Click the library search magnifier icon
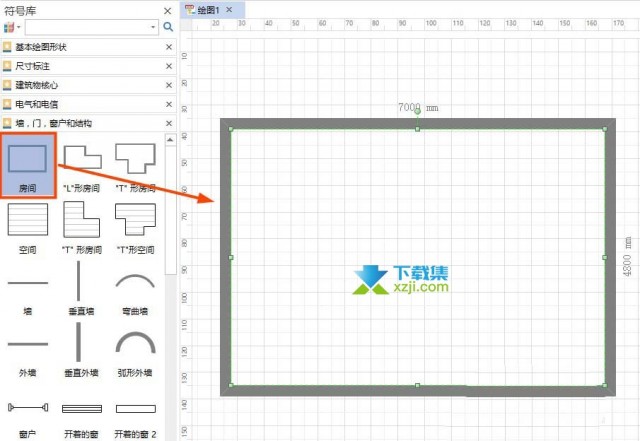640x441 pixels. point(168,27)
